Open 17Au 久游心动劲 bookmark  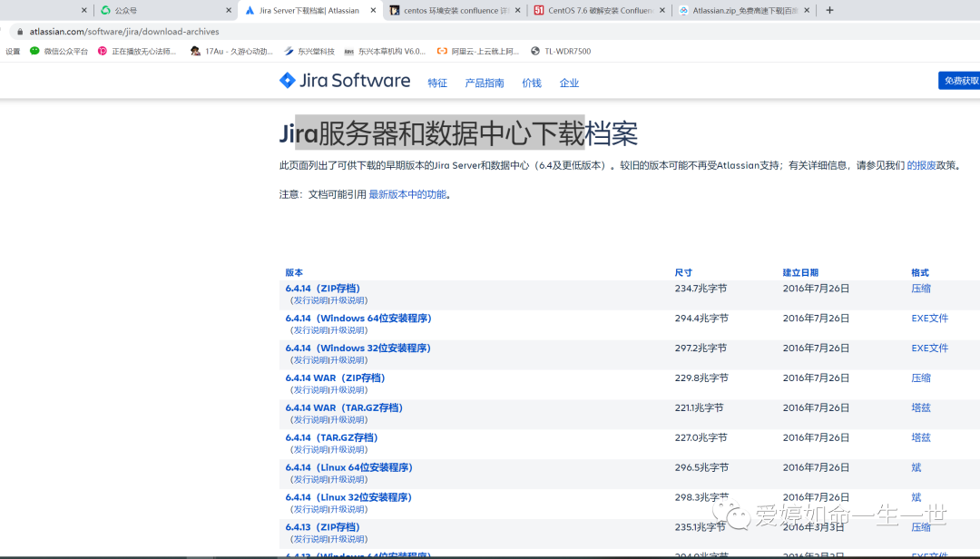(232, 52)
